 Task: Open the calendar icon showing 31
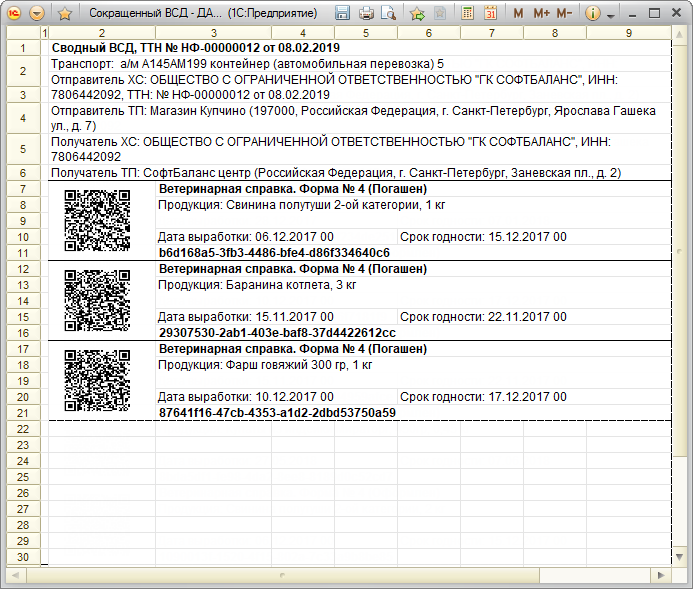tap(490, 13)
